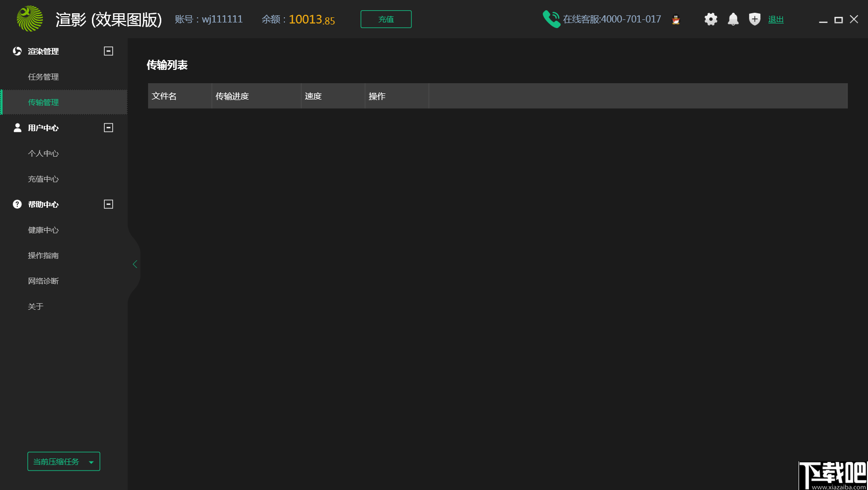
Task: Click the 传输列表 heading
Action: tap(167, 65)
